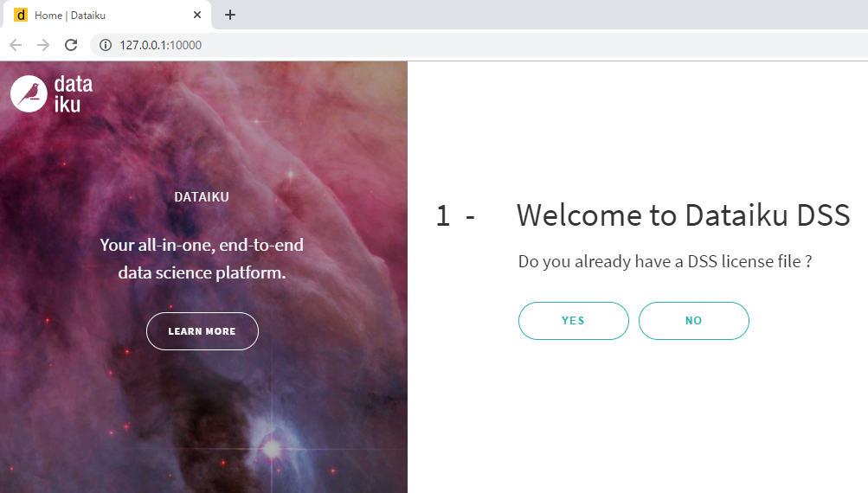868x493 pixels.
Task: Click the bright star in the nebula image
Action: pos(272,448)
